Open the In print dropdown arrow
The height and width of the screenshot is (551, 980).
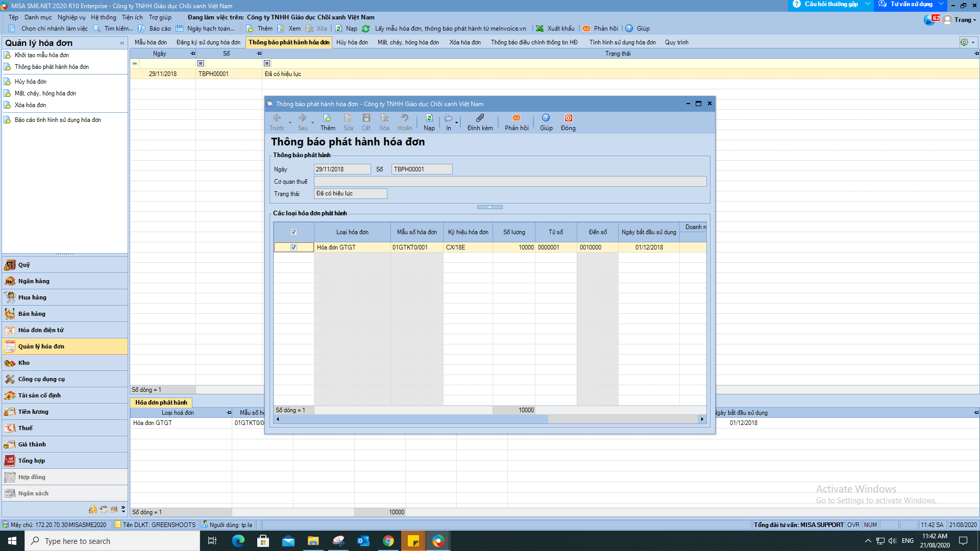click(456, 122)
